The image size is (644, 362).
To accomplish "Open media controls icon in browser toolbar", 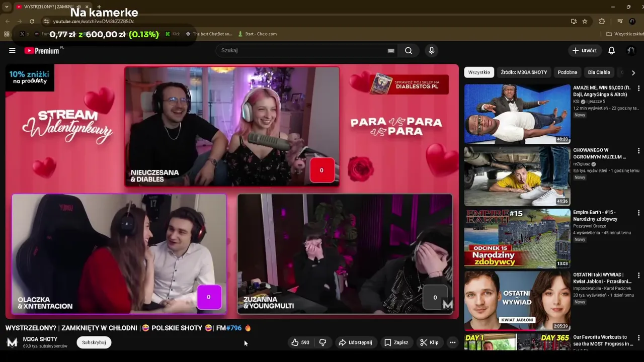I will tap(620, 21).
